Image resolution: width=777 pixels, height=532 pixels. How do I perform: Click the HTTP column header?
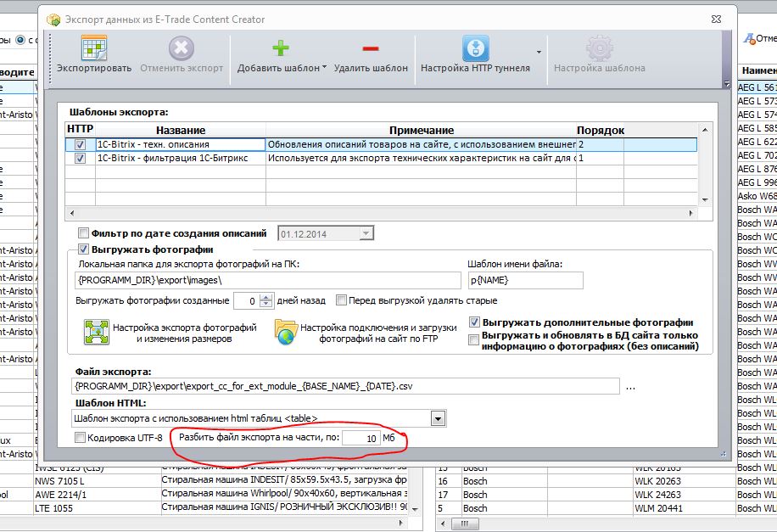click(81, 129)
